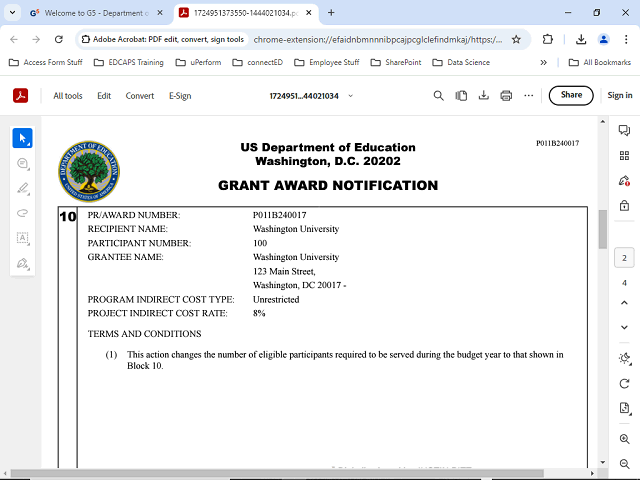Open the page fit document icon
The image size is (640, 480).
tap(624, 408)
